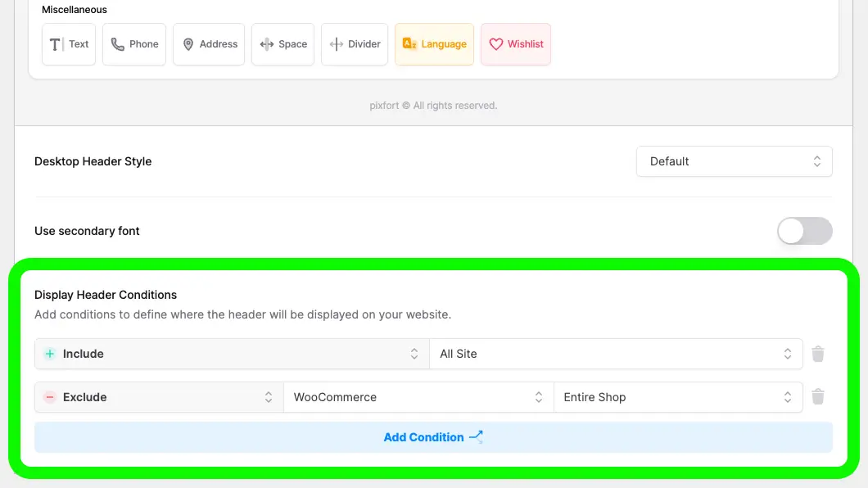Select the Address pin element
This screenshot has height=488, width=868.
pos(209,44)
